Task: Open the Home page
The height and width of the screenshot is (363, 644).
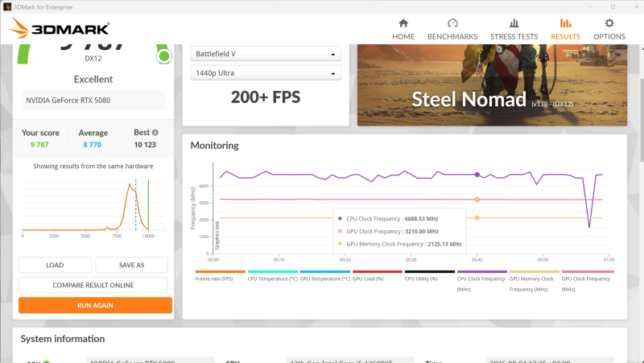Action: point(403,29)
